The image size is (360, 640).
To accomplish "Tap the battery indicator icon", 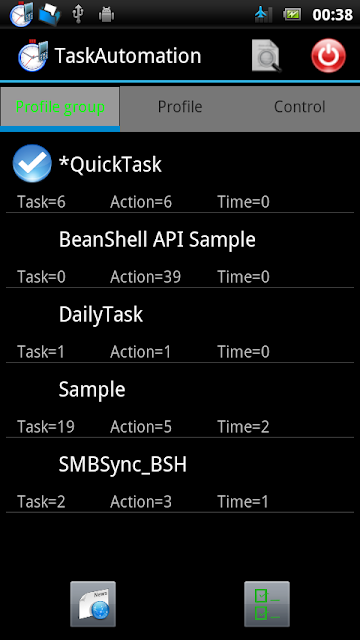I will tap(292, 15).
